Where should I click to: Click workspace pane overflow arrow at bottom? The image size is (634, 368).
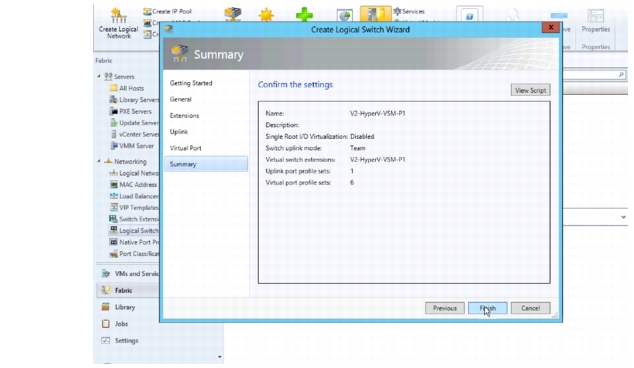pyautogui.click(x=220, y=357)
